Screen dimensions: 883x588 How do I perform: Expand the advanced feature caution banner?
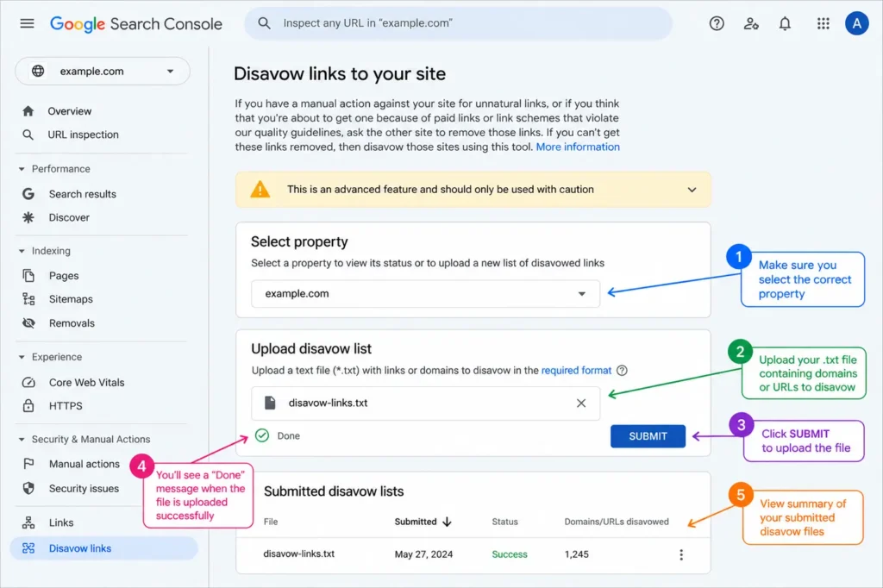(x=692, y=190)
